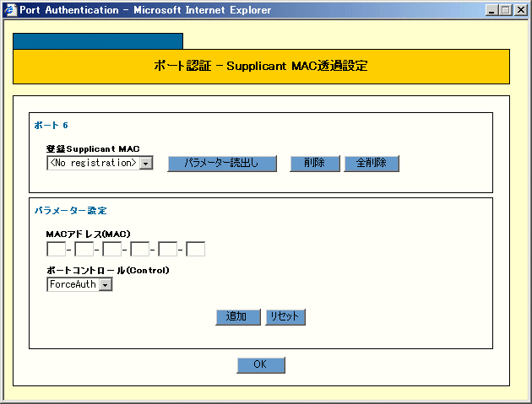Click the blue tab above the header
The height and width of the screenshot is (404, 532).
click(98, 41)
